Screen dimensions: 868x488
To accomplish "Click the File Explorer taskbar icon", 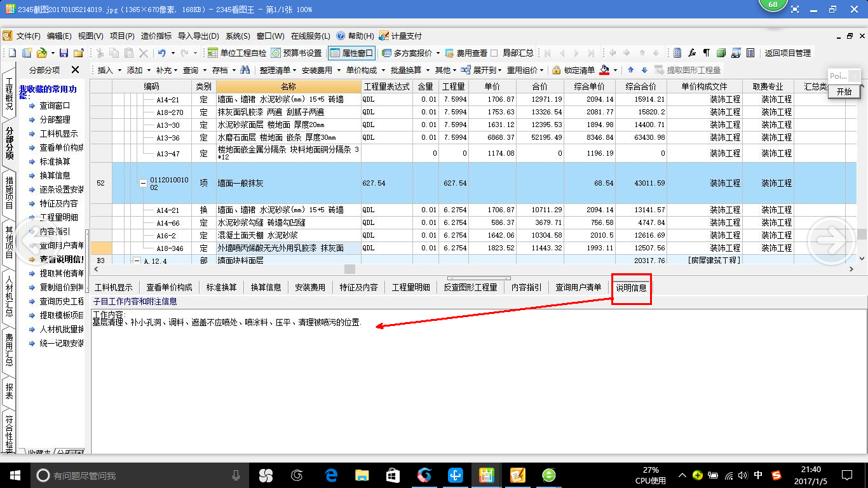I will [362, 475].
